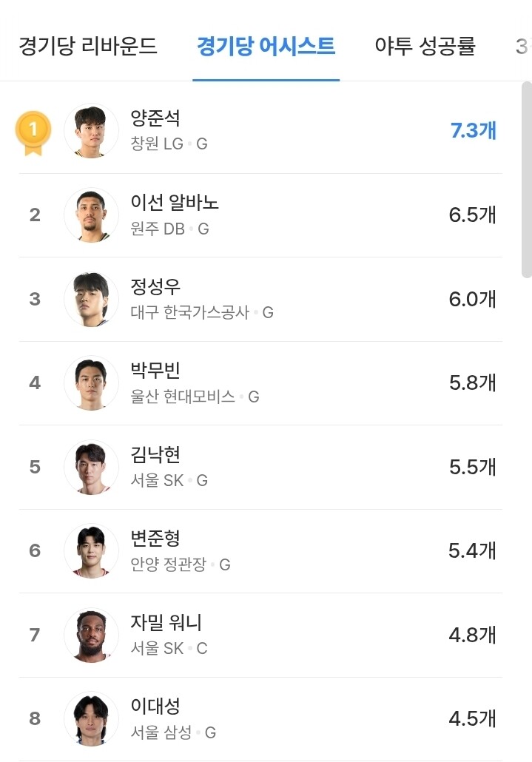
Task: Open 양준석 player profile photo
Action: pos(91,131)
